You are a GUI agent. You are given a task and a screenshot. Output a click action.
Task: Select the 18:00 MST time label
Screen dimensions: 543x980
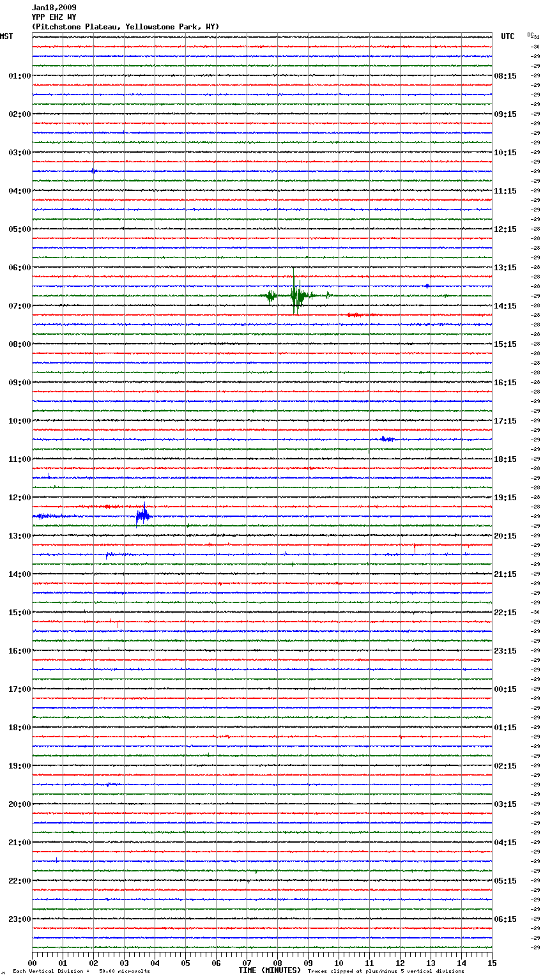(x=20, y=728)
